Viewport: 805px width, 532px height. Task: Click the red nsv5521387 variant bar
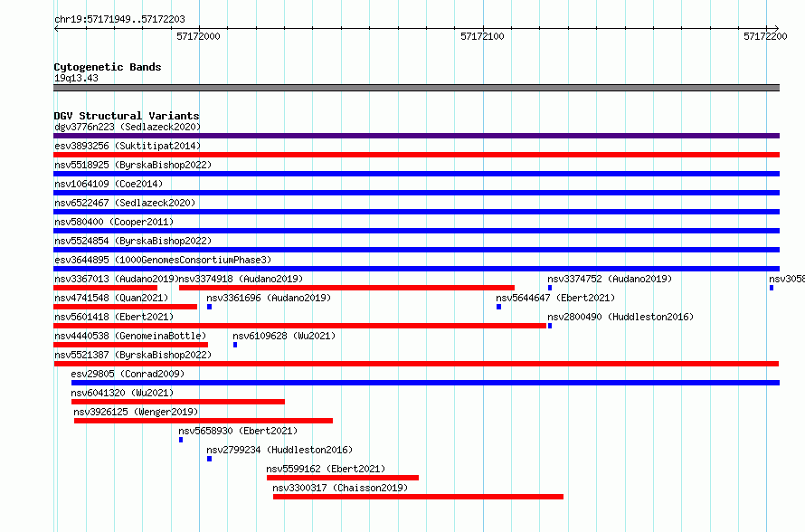[x=416, y=364]
